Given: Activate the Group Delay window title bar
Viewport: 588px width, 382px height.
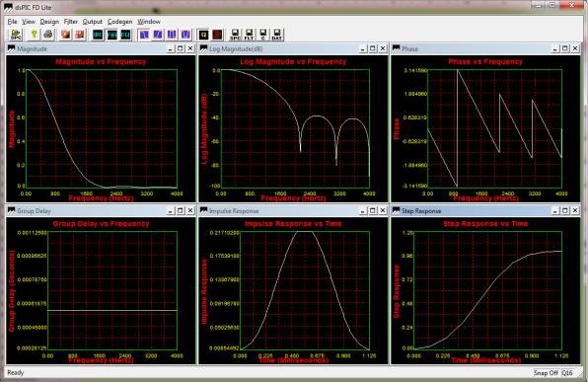Looking at the screenshot, I should [101, 211].
